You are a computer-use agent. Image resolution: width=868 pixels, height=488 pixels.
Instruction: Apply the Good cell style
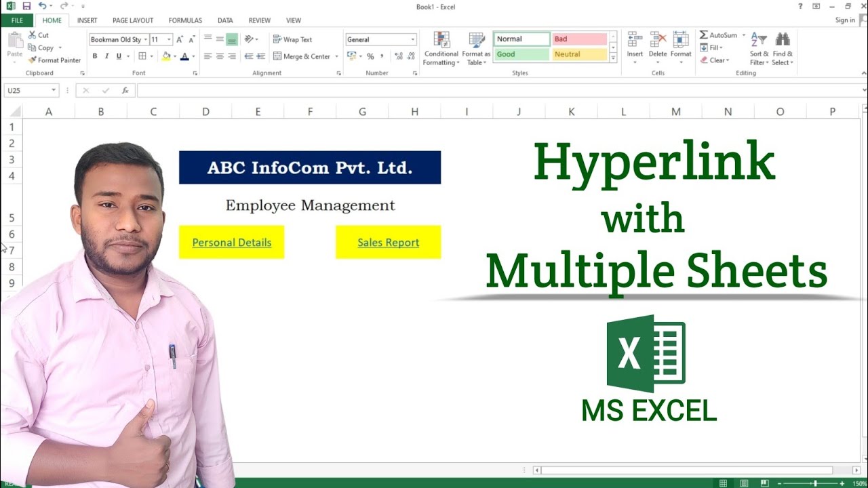[x=521, y=54]
